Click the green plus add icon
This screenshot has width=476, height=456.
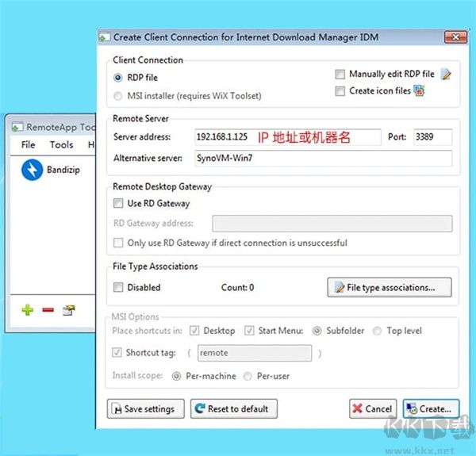click(27, 310)
